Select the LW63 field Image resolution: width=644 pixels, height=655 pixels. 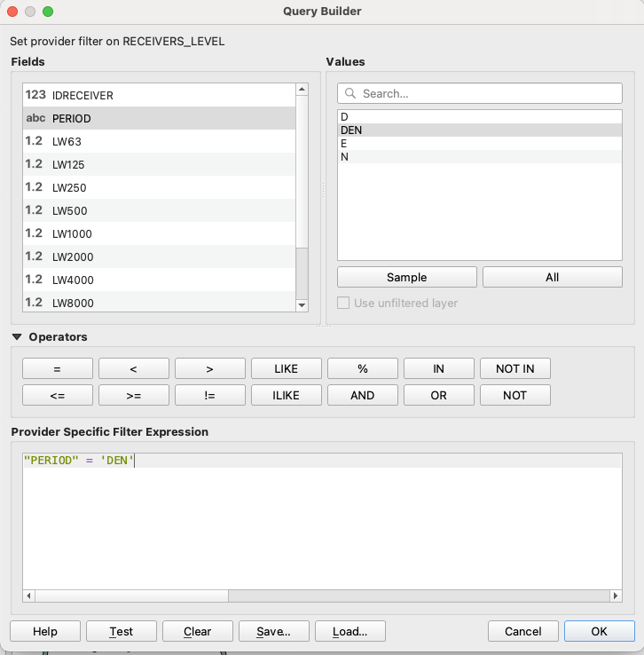[x=159, y=141]
